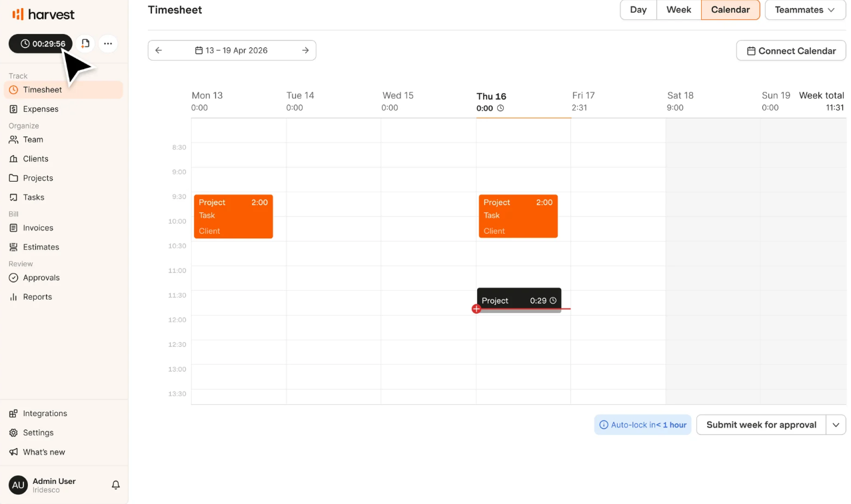
Task: Click clock icon on running 0:29 entry
Action: click(x=553, y=301)
